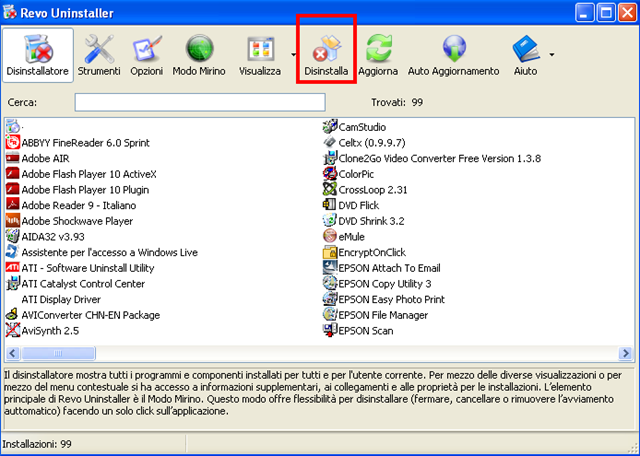Select the AviSynth 2.5 icon
The image size is (640, 456).
point(12,330)
